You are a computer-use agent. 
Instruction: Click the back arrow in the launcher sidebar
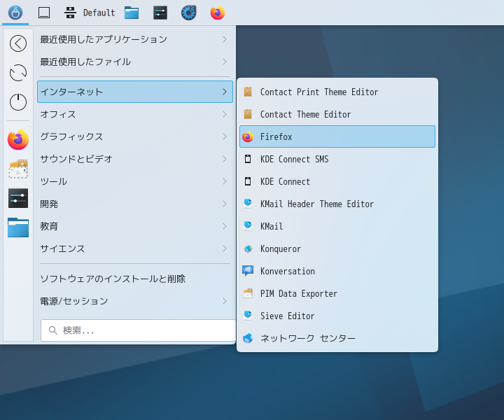(18, 43)
